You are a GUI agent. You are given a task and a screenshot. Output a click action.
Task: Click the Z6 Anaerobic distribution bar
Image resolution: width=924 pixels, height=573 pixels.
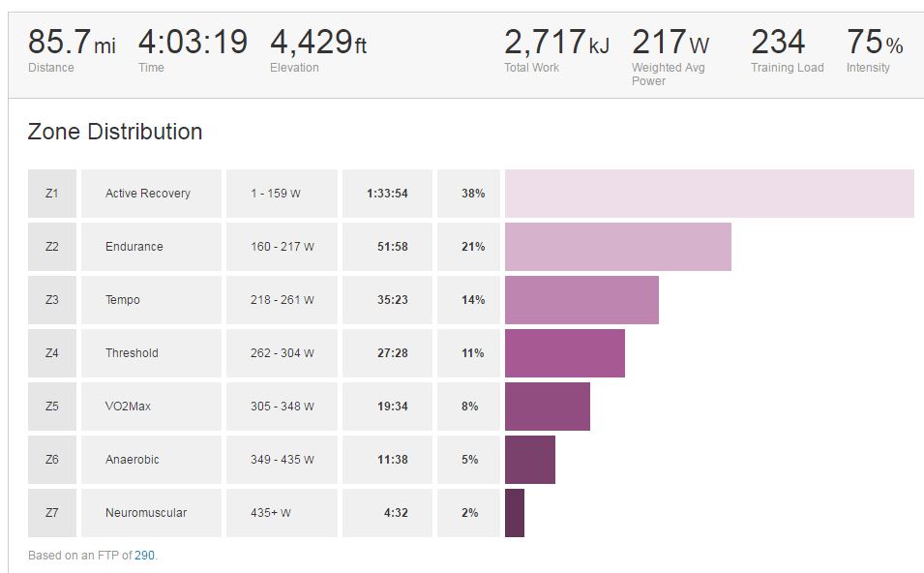(x=529, y=460)
